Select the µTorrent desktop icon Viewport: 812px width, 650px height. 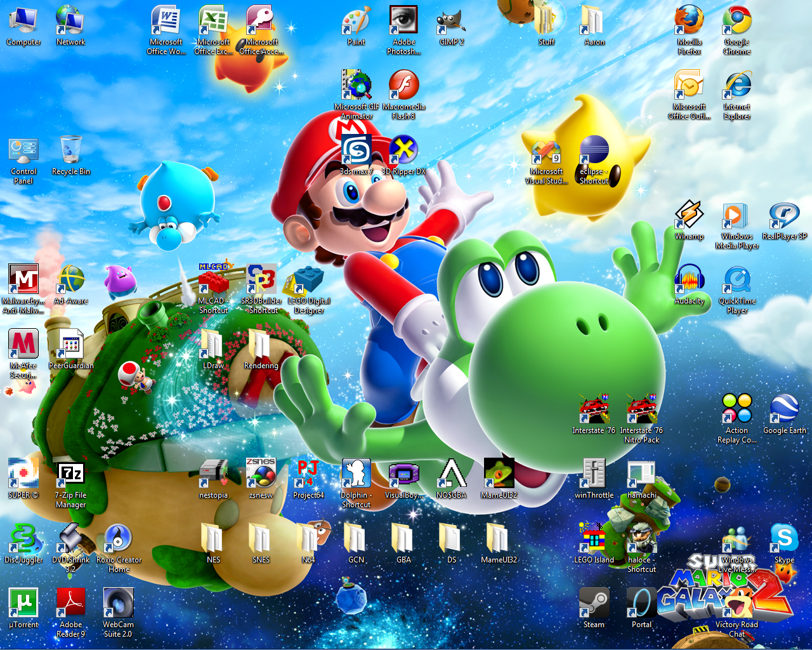[23, 603]
